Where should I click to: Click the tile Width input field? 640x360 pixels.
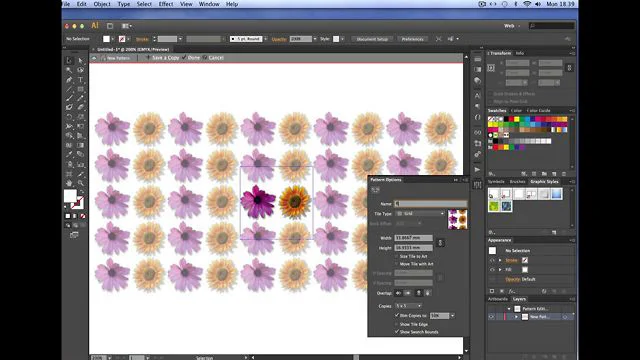413,238
